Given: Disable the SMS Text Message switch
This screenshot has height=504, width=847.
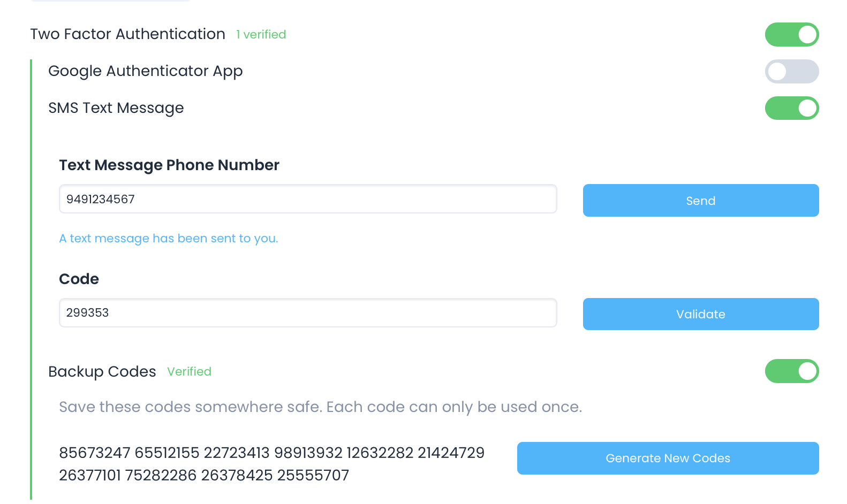Looking at the screenshot, I should [791, 108].
